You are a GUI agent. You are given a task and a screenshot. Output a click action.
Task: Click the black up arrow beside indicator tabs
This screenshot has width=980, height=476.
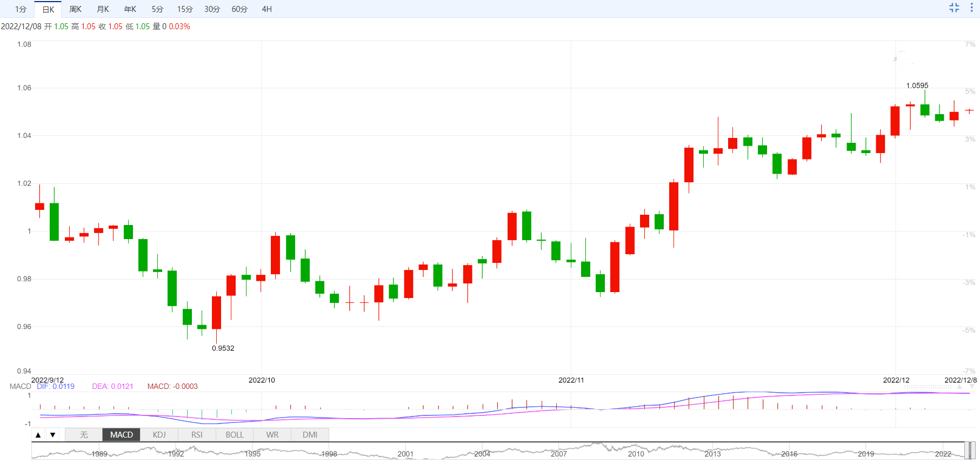[x=38, y=435]
